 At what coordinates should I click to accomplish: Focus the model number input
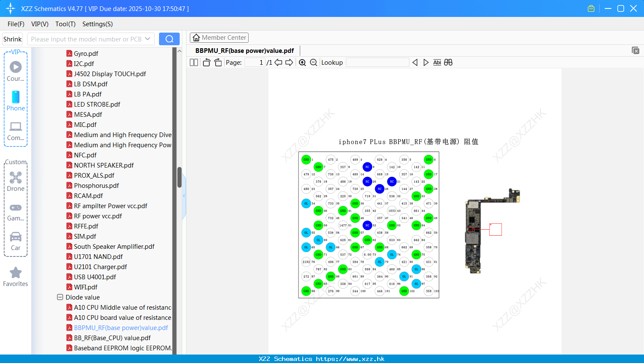tap(87, 39)
